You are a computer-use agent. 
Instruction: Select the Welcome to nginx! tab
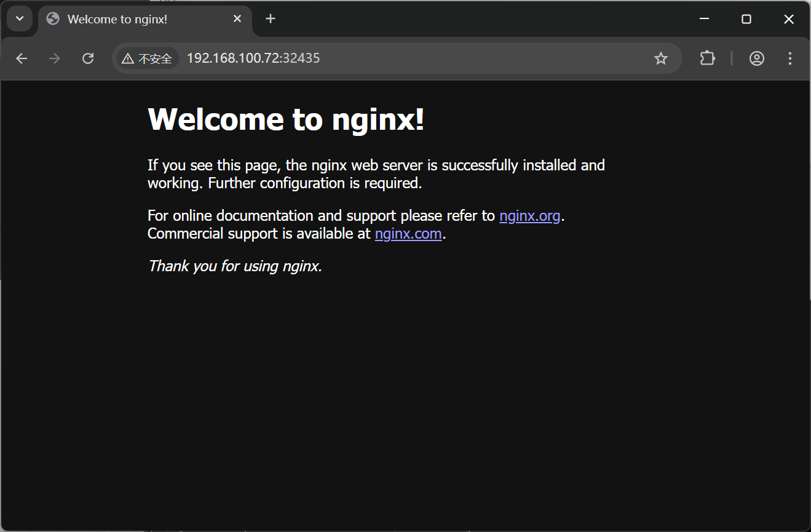click(x=145, y=19)
